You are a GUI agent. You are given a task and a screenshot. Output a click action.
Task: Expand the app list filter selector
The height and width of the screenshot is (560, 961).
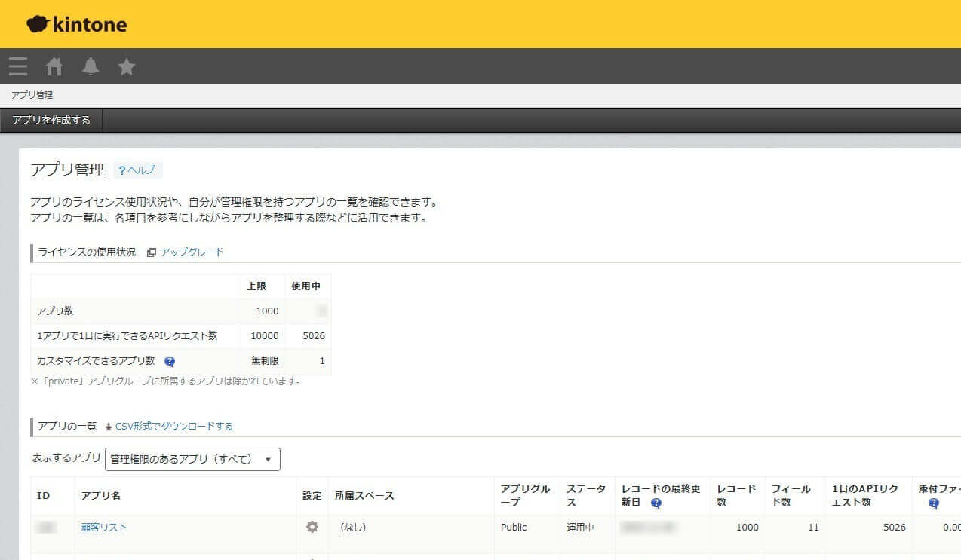(x=192, y=458)
